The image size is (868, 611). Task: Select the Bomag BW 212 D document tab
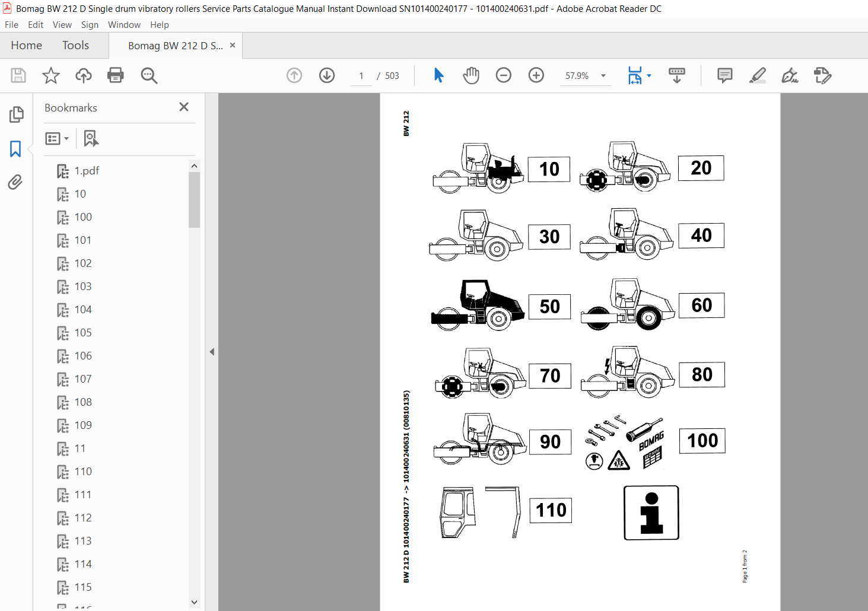(176, 46)
